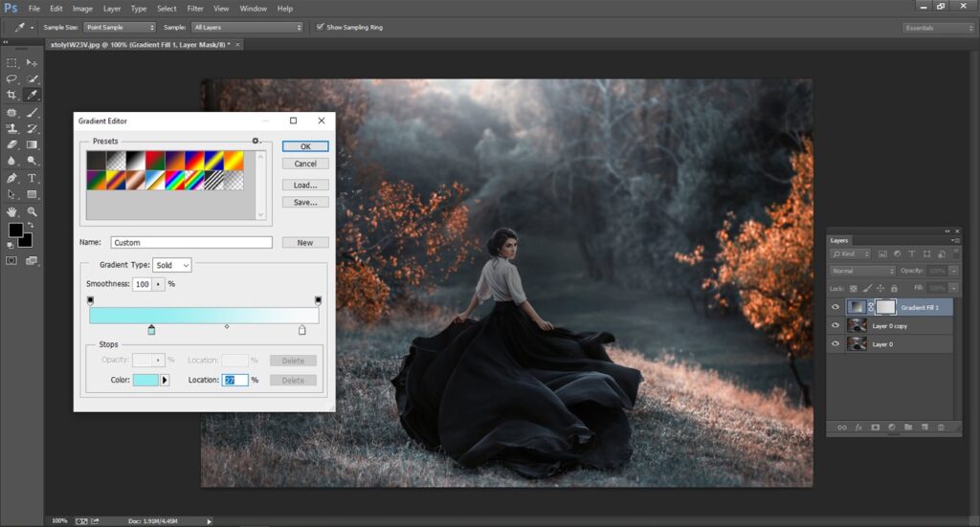Screen dimensions: 980x527
Task: Open the Window menu
Action: (253, 9)
